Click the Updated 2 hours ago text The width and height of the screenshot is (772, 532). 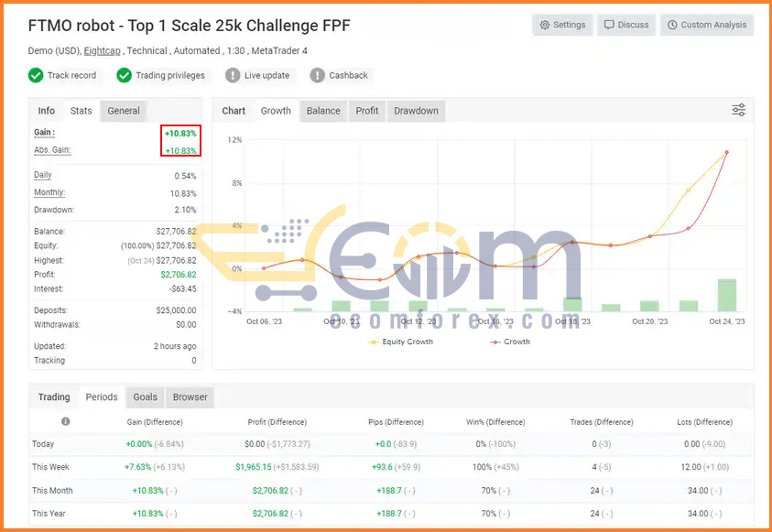(x=175, y=346)
